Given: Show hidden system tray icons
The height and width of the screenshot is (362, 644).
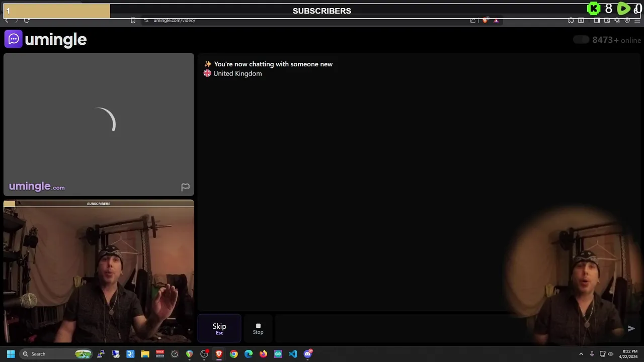Looking at the screenshot, I should pyautogui.click(x=581, y=354).
